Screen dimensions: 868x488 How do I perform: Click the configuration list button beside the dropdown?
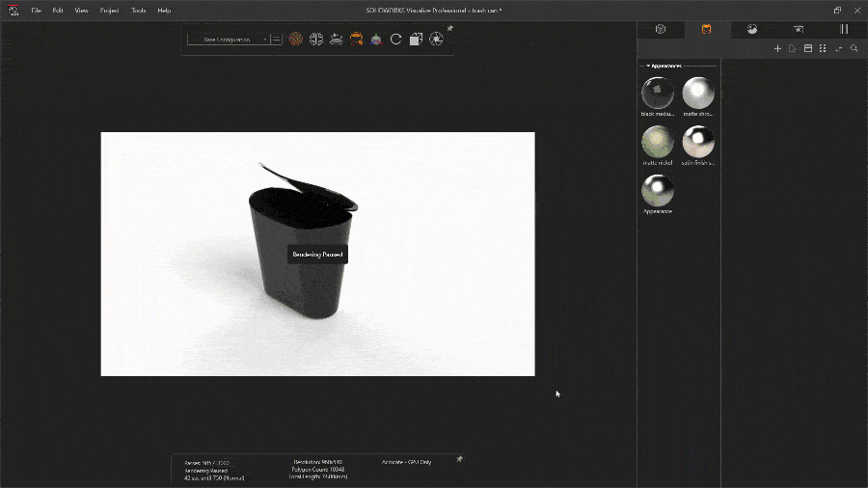277,40
